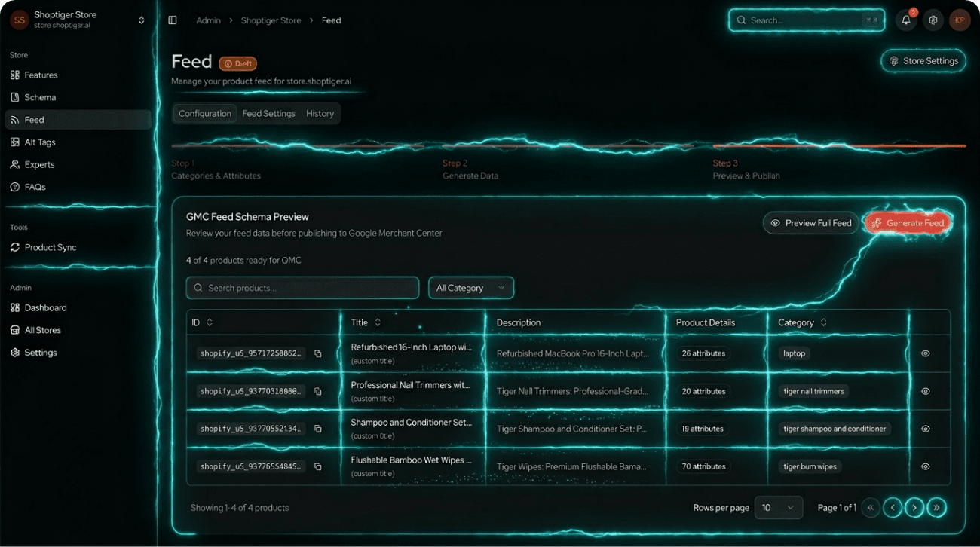This screenshot has width=980, height=547.
Task: View details of laptop product row
Action: (x=926, y=353)
